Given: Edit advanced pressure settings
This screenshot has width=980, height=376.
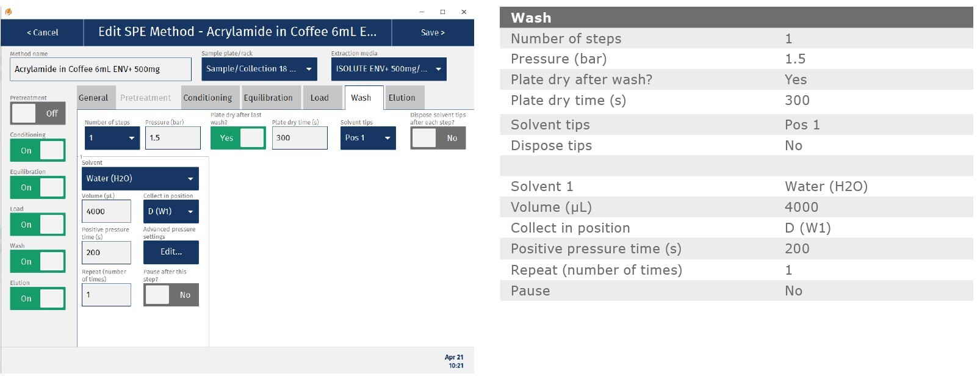Looking at the screenshot, I should click(x=171, y=252).
